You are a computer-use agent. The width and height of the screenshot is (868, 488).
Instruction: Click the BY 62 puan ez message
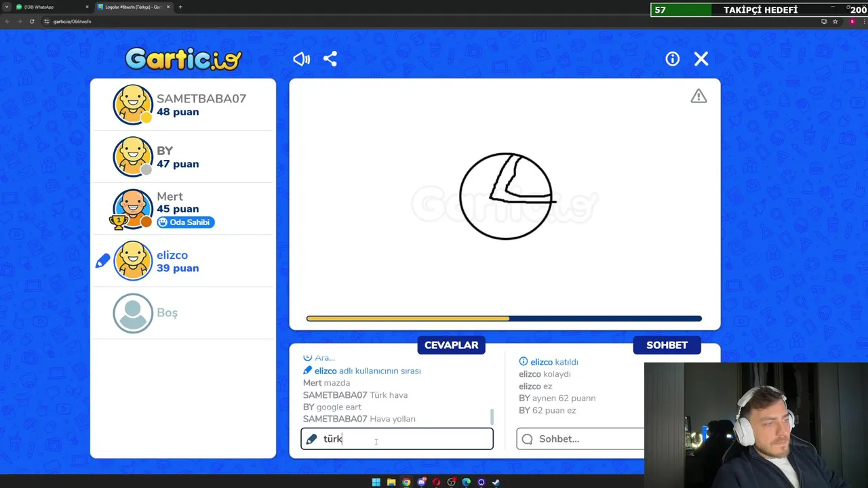(547, 411)
